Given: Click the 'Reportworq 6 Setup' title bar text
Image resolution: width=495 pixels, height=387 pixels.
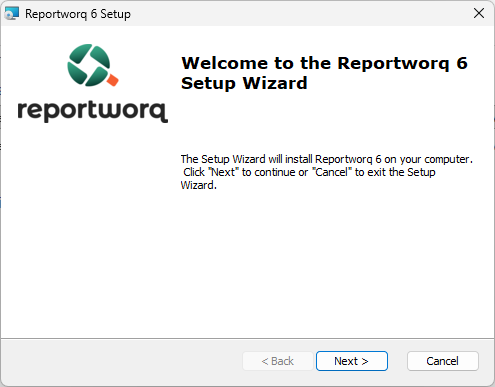Looking at the screenshot, I should pos(78,14).
